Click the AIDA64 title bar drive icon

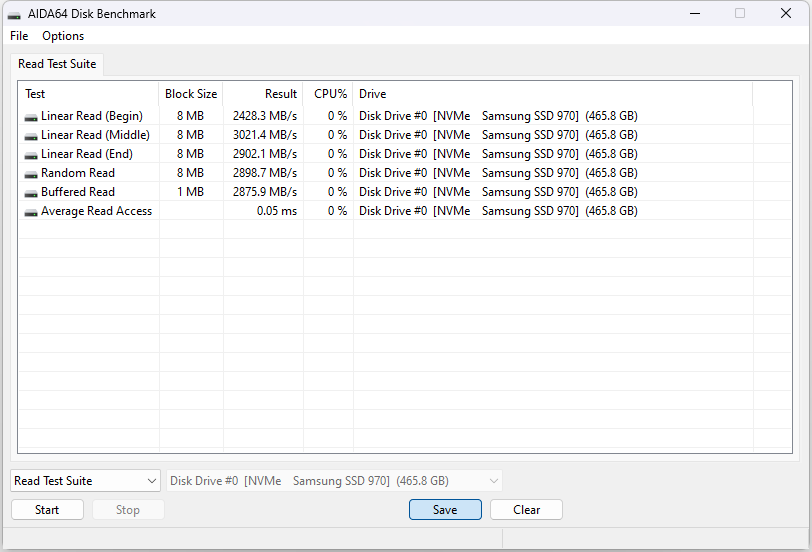click(14, 15)
